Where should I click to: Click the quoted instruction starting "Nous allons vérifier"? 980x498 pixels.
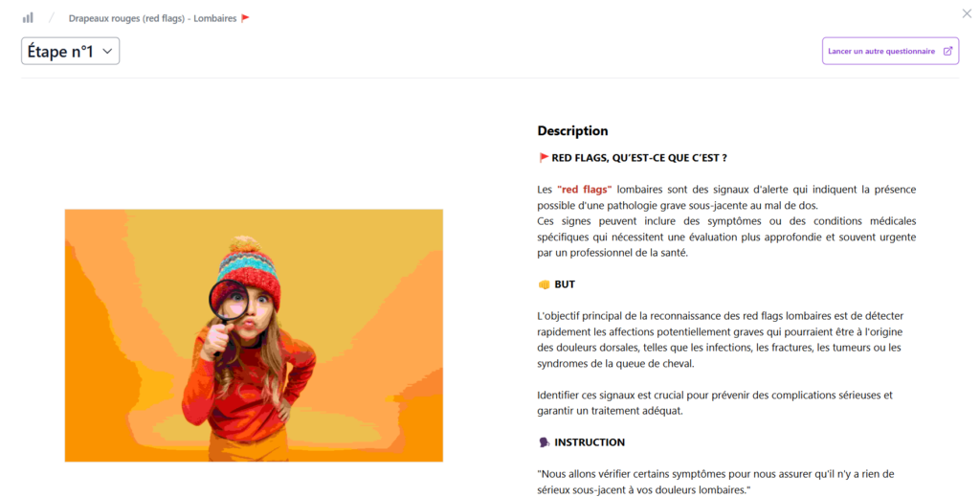[716, 482]
